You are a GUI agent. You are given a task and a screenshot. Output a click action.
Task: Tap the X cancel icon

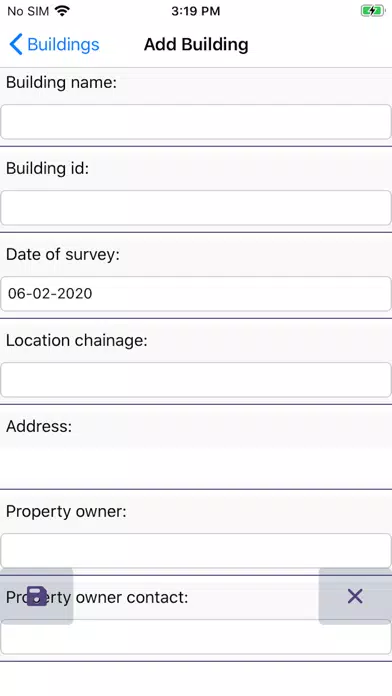pyautogui.click(x=355, y=596)
